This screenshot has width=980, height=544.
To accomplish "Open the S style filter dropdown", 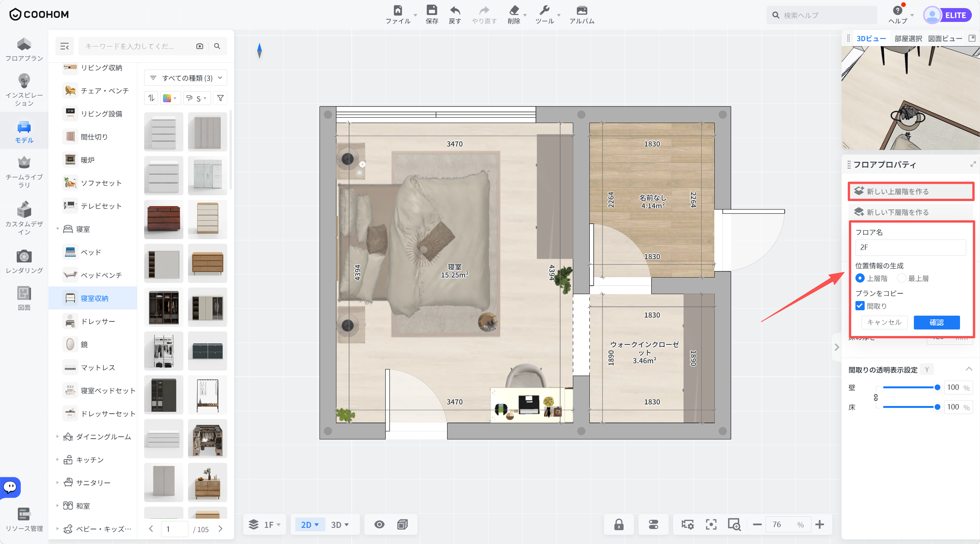I will [196, 98].
